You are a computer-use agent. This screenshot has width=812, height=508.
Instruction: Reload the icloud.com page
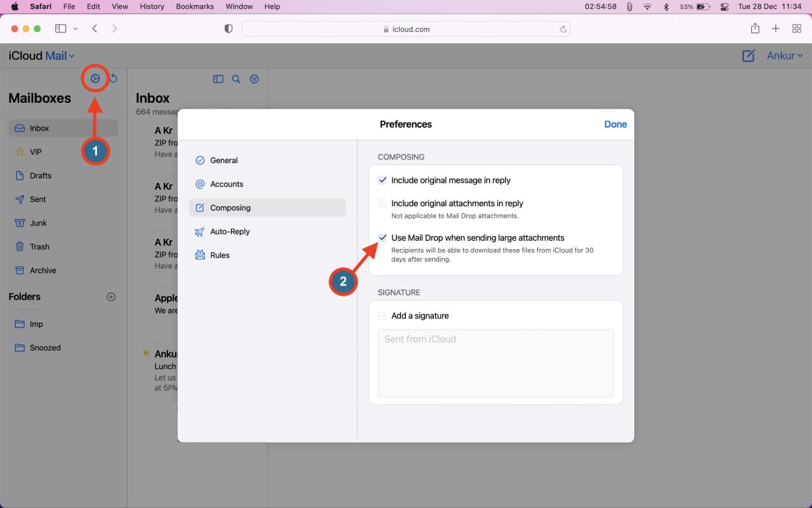pos(563,29)
